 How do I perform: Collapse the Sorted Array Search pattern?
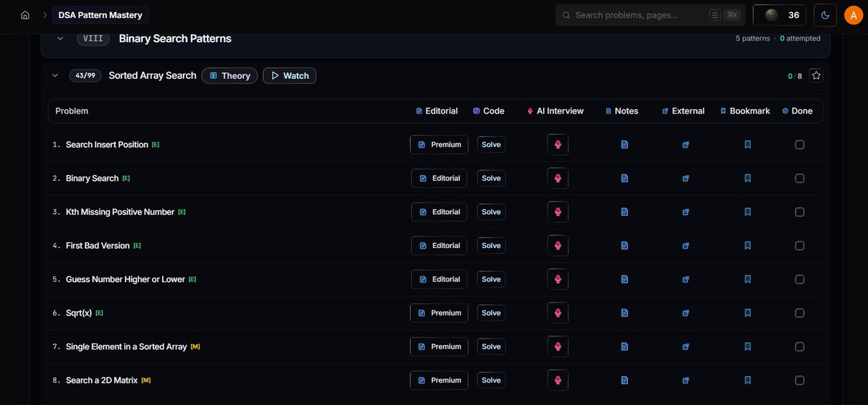click(x=55, y=75)
